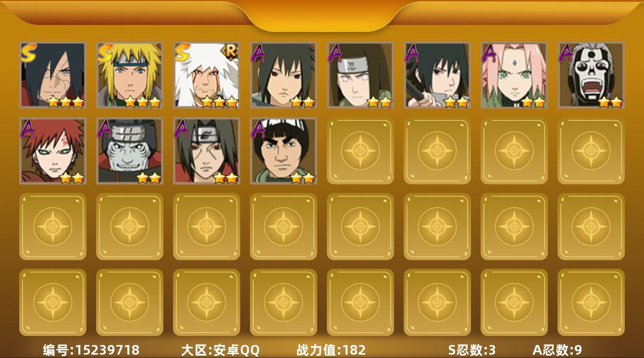Select the long brown-haired white-eyed ninja
Viewport: 644px width, 358px height.
point(360,74)
